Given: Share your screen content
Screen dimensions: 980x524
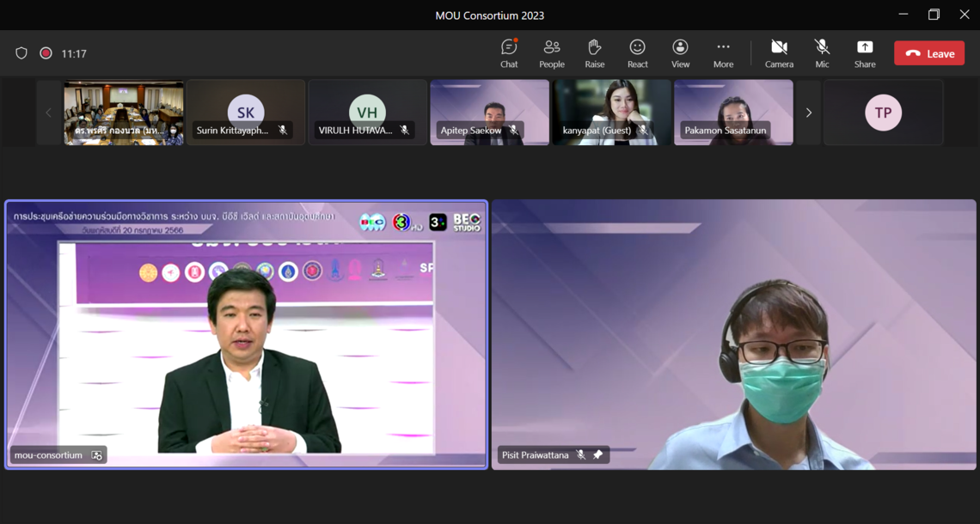Looking at the screenshot, I should coord(865,52).
